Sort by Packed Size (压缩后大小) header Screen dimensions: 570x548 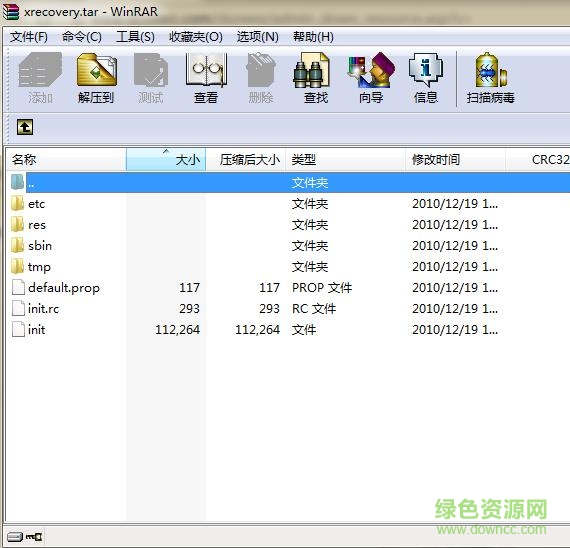(246, 159)
